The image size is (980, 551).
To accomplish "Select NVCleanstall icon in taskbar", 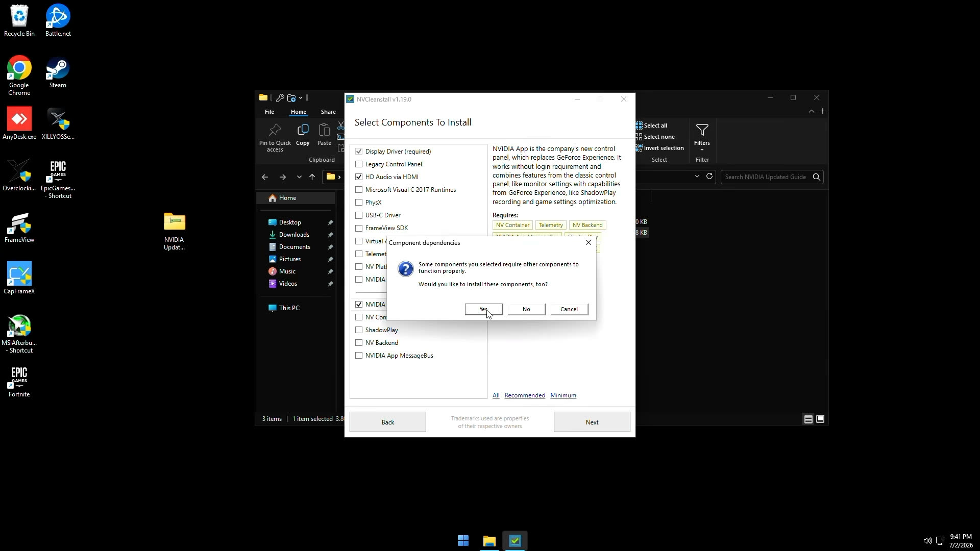I will point(515,541).
